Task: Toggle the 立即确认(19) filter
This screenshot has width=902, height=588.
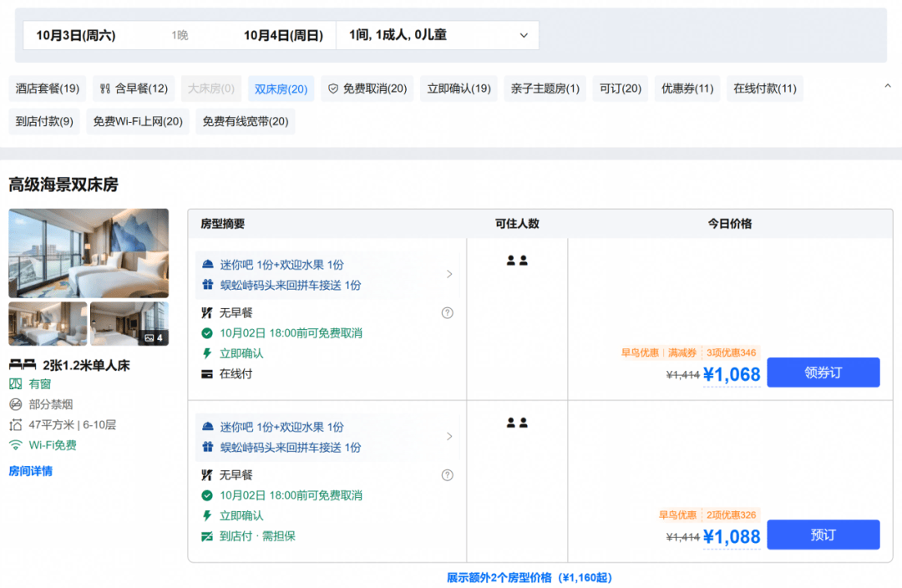Action: (x=459, y=89)
